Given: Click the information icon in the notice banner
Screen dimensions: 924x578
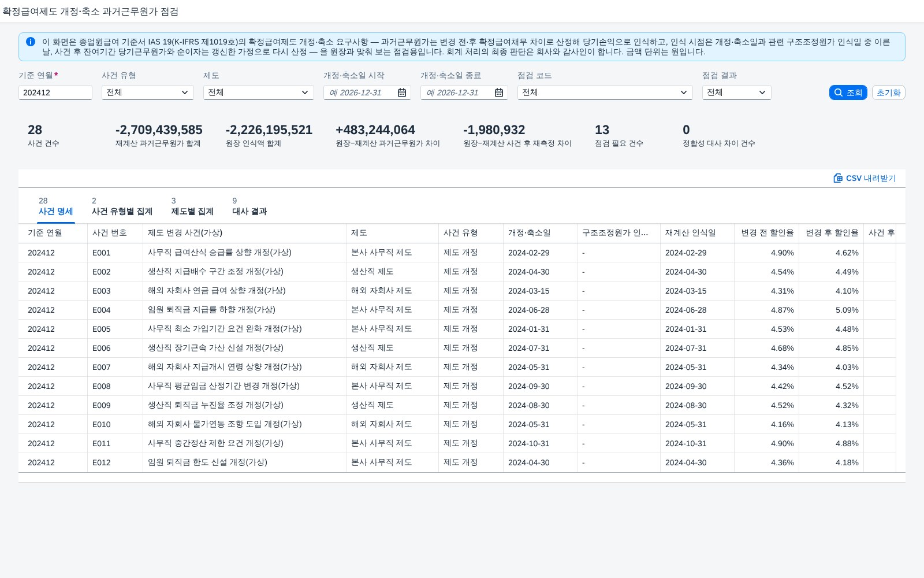Looking at the screenshot, I should point(31,42).
